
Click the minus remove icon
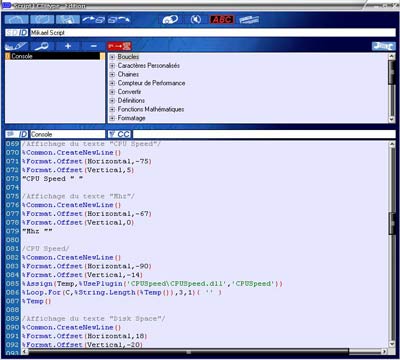93,46
